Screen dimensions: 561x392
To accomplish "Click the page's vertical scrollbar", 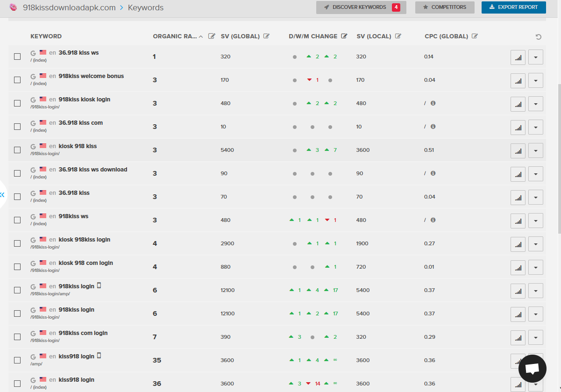I will coord(559,159).
